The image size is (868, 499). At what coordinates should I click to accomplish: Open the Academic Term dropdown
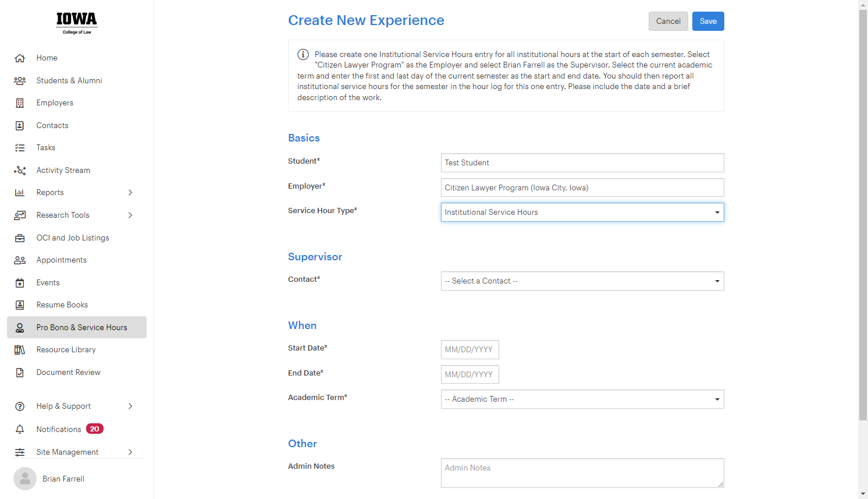[x=582, y=399]
